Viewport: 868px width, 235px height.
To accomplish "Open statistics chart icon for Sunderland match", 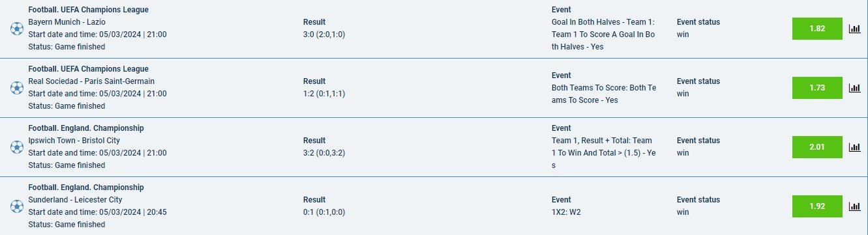I will tap(854, 206).
